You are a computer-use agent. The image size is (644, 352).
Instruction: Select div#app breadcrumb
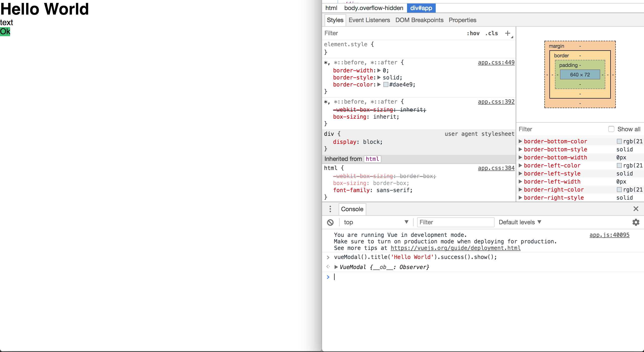(421, 8)
